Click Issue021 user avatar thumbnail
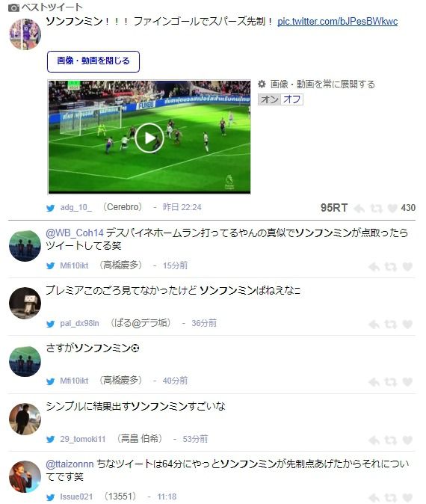 (x=25, y=476)
